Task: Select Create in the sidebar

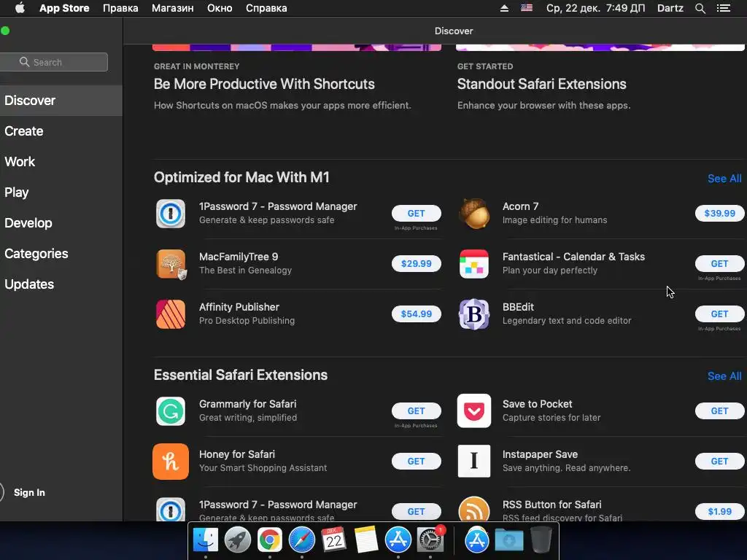Action: tap(61, 131)
